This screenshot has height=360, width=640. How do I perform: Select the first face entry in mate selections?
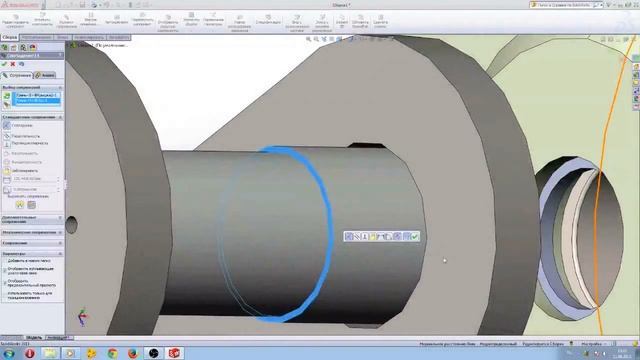tap(37, 95)
